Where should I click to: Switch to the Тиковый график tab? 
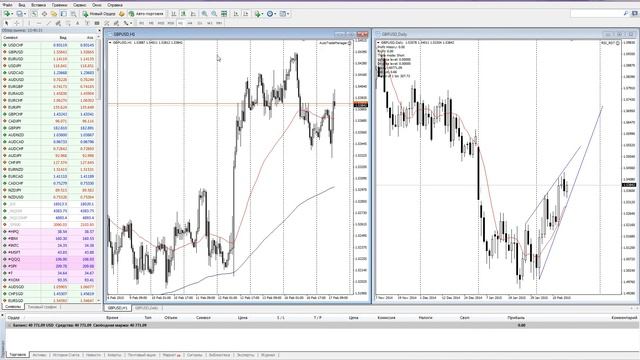(42, 307)
